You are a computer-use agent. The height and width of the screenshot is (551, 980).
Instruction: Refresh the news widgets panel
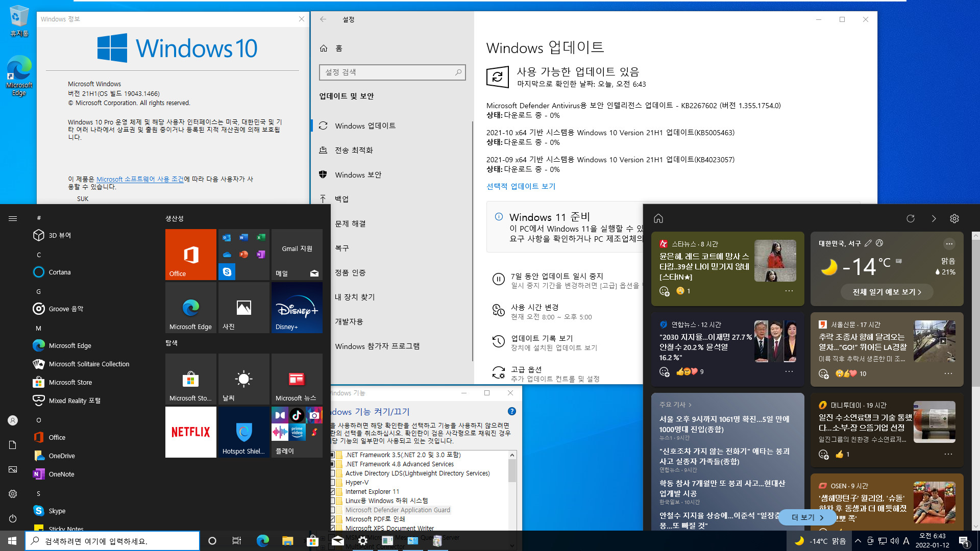pyautogui.click(x=911, y=218)
